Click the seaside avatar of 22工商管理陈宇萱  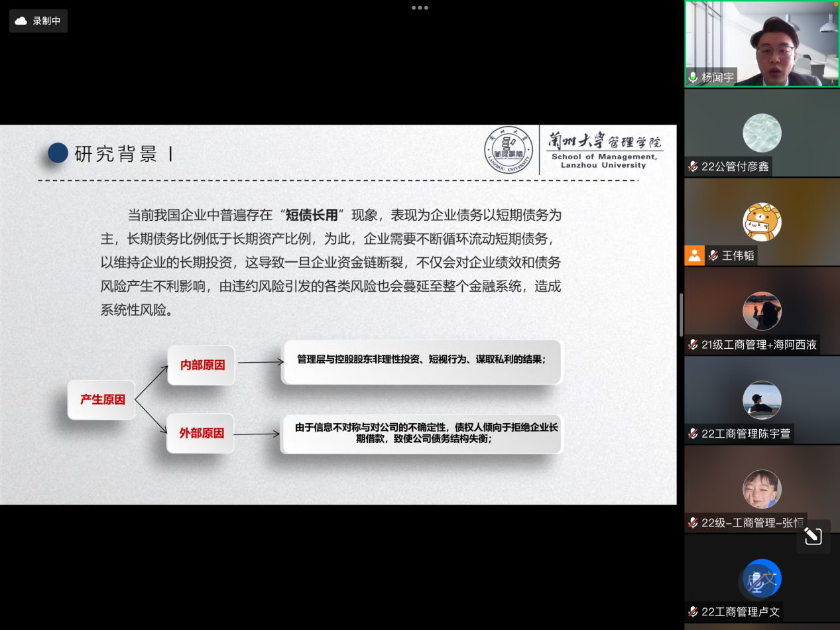click(x=762, y=400)
